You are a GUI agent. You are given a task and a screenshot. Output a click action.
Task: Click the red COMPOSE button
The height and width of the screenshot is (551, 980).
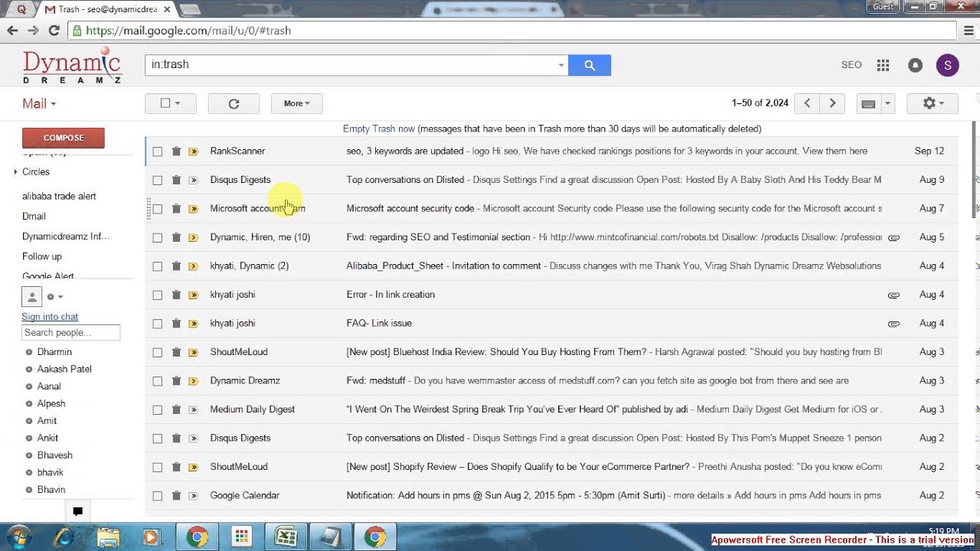pos(64,138)
